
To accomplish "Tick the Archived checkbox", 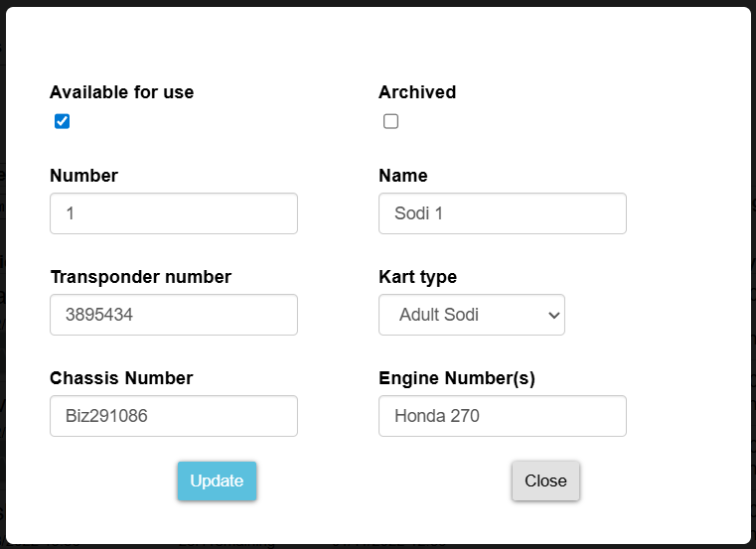I will point(391,121).
